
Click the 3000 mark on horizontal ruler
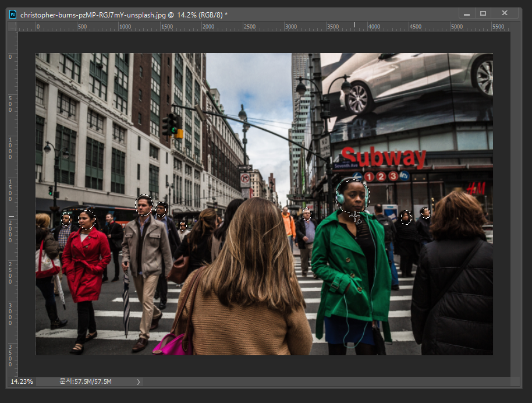(290, 27)
